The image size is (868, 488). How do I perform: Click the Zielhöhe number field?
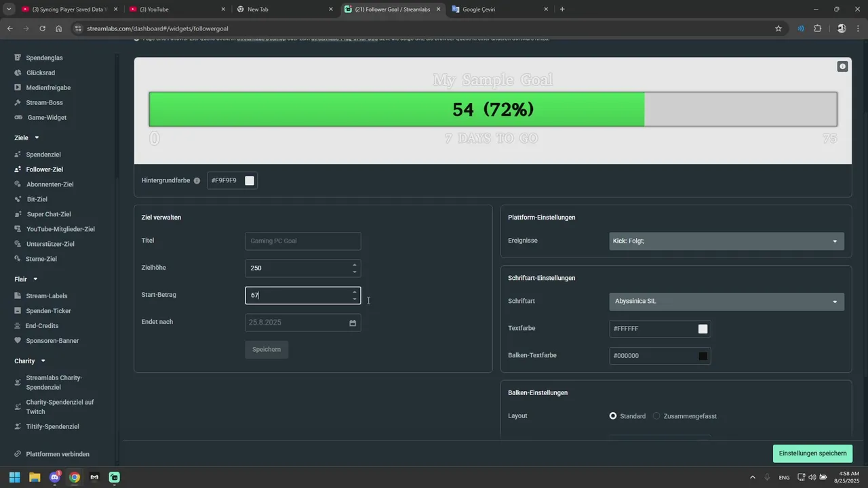click(x=303, y=268)
